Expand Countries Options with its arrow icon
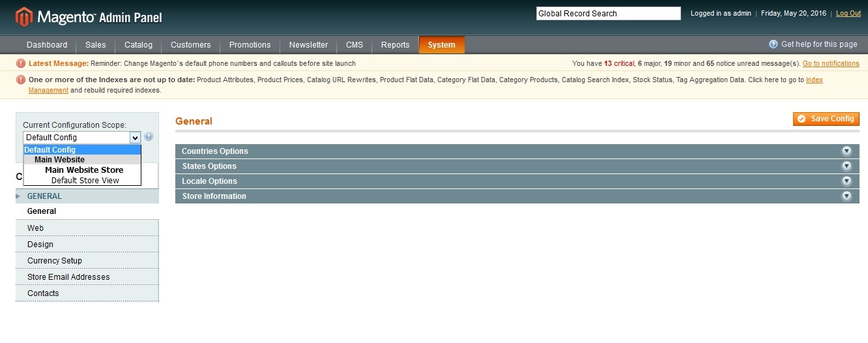Screen dimensions: 868x343 (846, 151)
